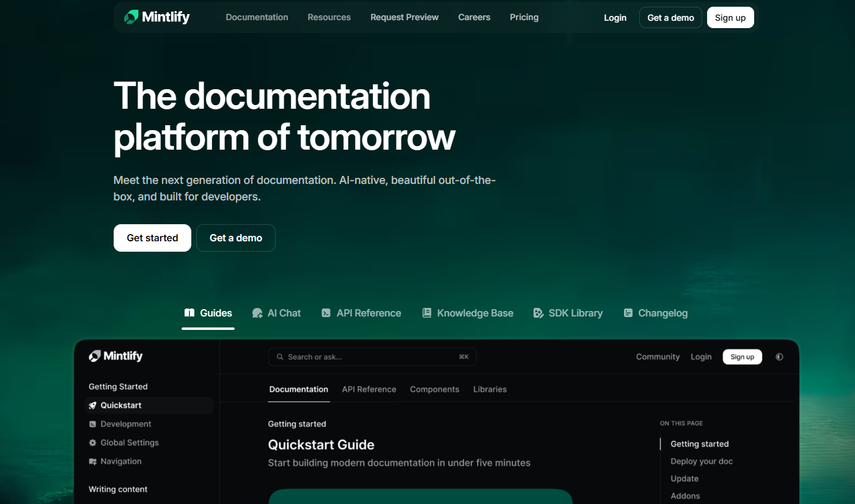Click the Navigation icon in sidebar
855x504 pixels.
tap(93, 461)
